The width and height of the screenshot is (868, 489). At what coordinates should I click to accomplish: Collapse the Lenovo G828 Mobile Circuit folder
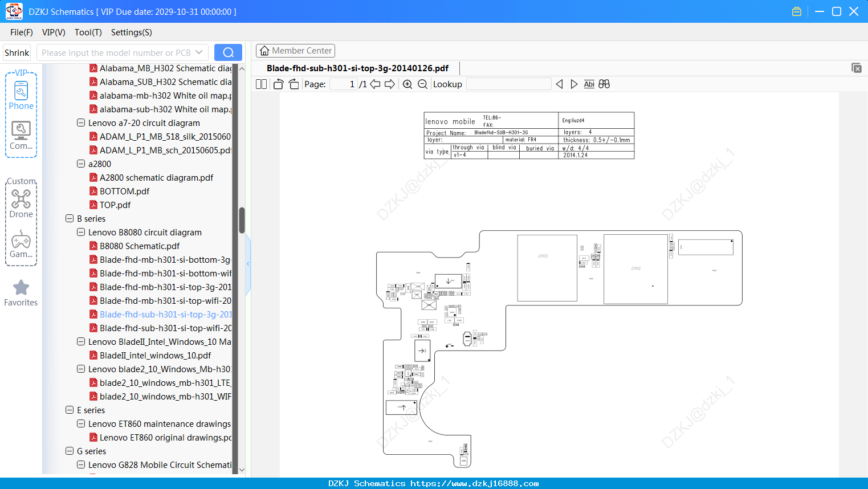pos(81,465)
